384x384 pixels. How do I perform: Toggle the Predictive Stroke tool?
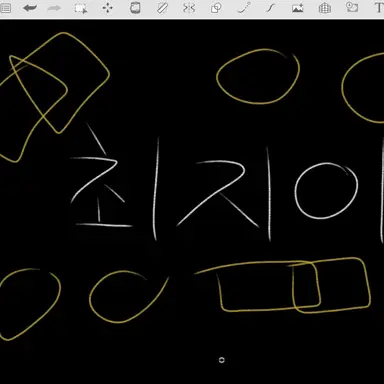(x=244, y=8)
